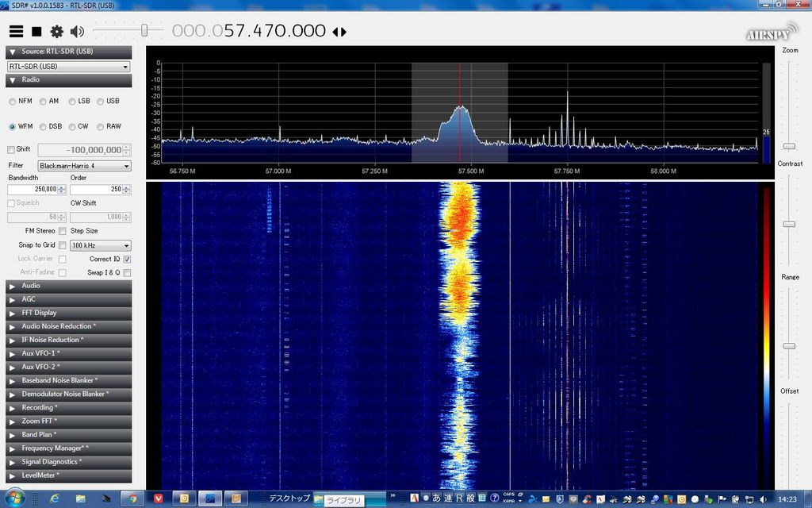Image resolution: width=812 pixels, height=508 pixels.
Task: Open the Windows Start menu
Action: pos(15,498)
